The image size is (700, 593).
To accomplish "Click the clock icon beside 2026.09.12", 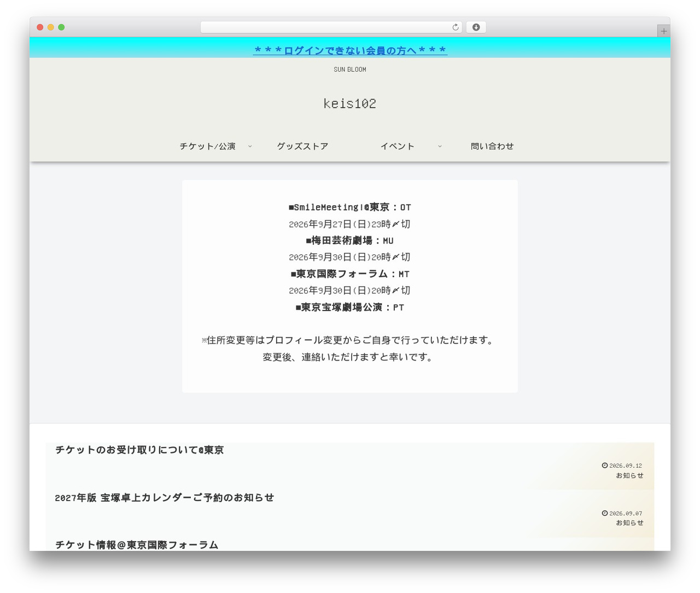I will click(x=605, y=466).
